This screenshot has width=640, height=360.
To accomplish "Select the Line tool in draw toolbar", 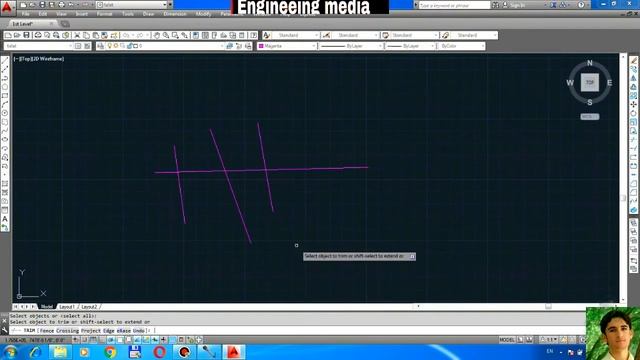I will 5,61.
